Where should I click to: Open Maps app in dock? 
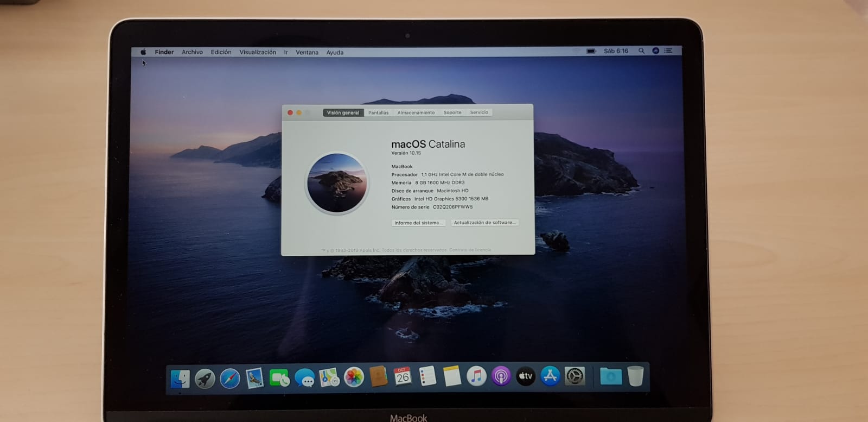[x=329, y=377]
